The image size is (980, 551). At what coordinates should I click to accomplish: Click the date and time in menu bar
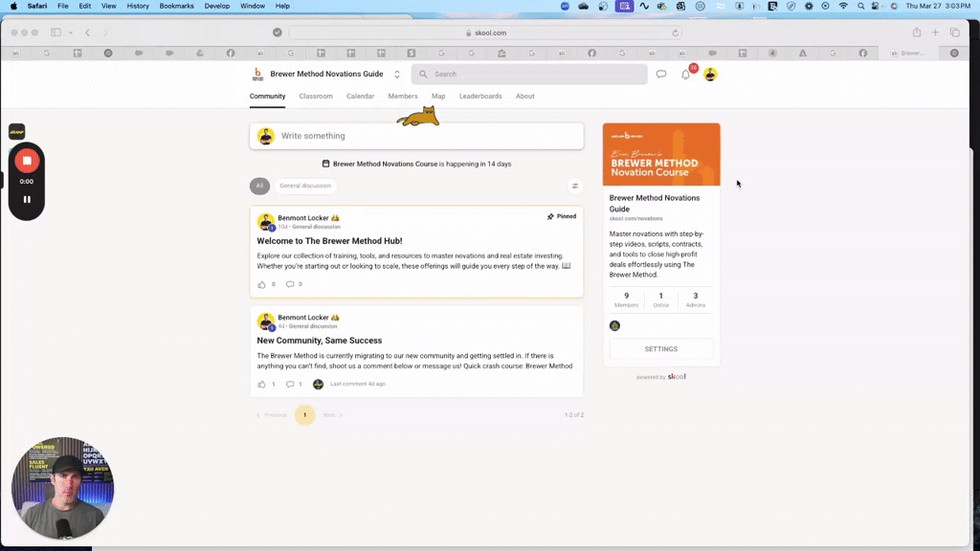[x=938, y=6]
